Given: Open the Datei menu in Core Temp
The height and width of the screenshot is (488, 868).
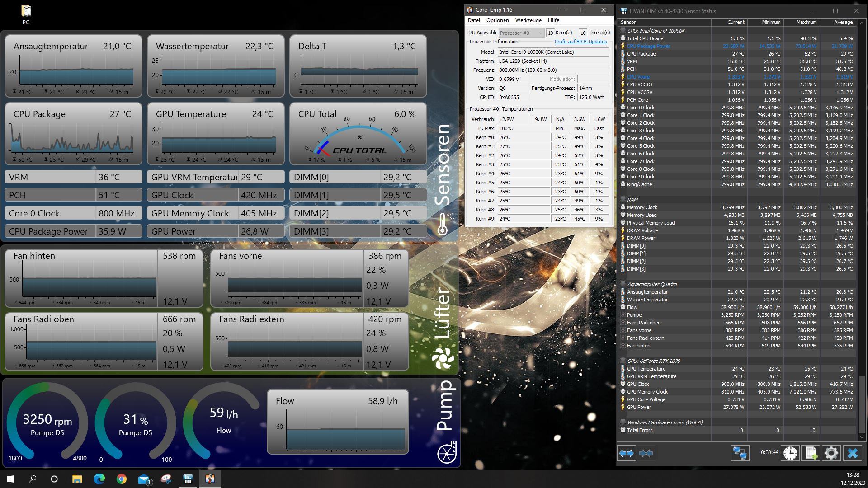Looking at the screenshot, I should [x=474, y=20].
